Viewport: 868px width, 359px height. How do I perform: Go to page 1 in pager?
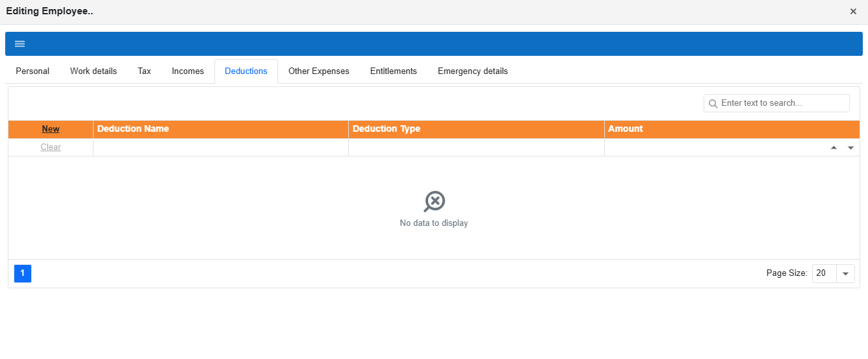[x=23, y=273]
